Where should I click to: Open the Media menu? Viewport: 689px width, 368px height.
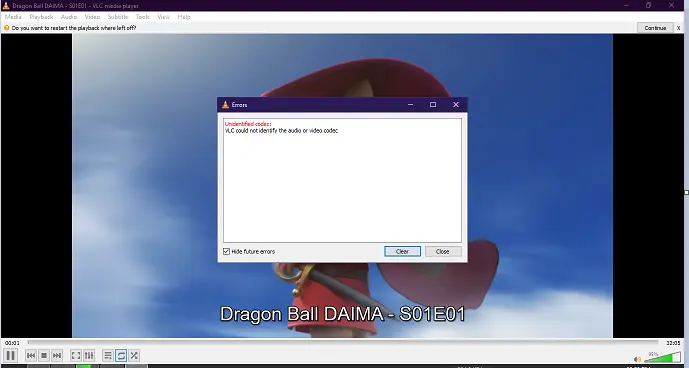[x=13, y=17]
